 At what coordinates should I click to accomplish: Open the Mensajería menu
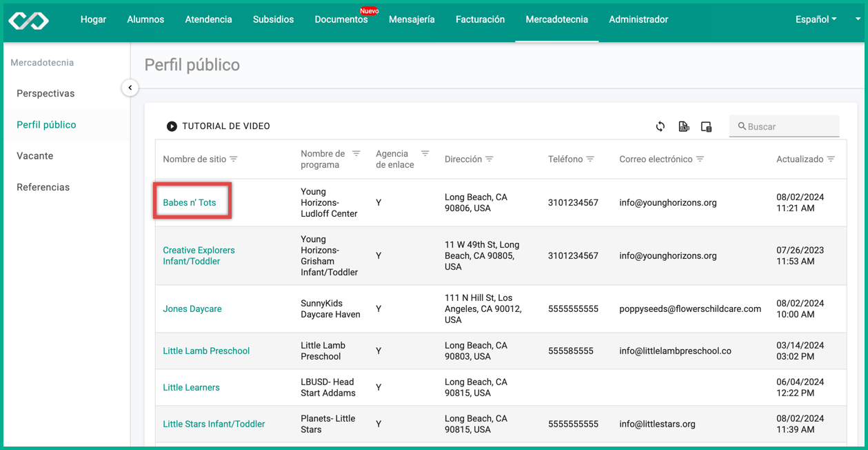[412, 19]
